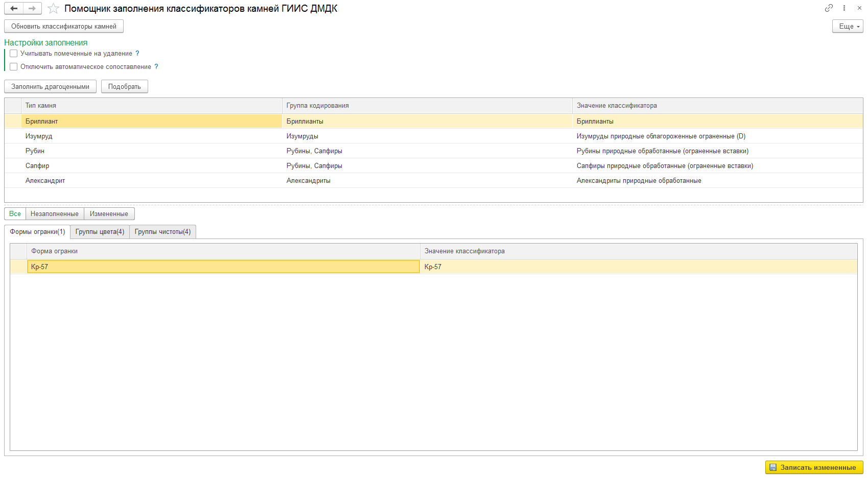Open help for 'Отключить автоматическое сопоставление'
The width and height of the screenshot is (868, 478).
coord(156,66)
